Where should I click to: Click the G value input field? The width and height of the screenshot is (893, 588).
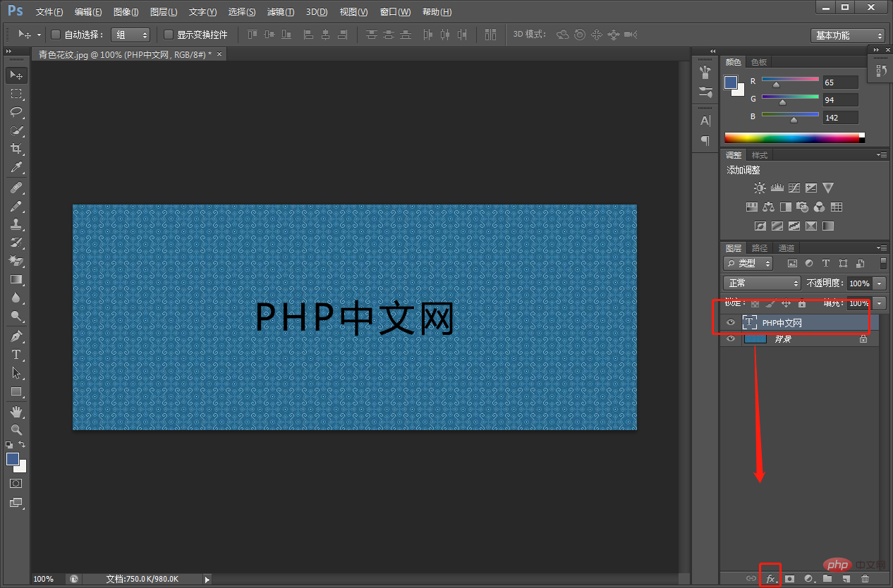click(840, 100)
